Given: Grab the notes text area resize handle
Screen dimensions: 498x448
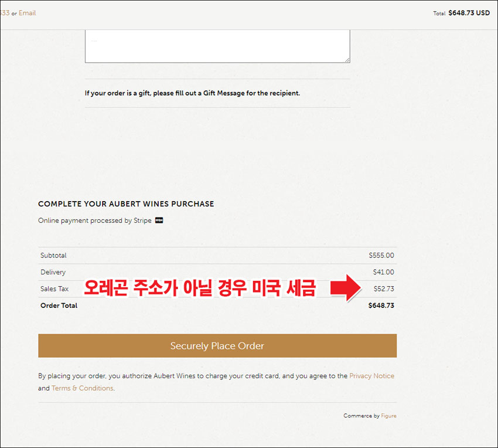Looking at the screenshot, I should 347,60.
